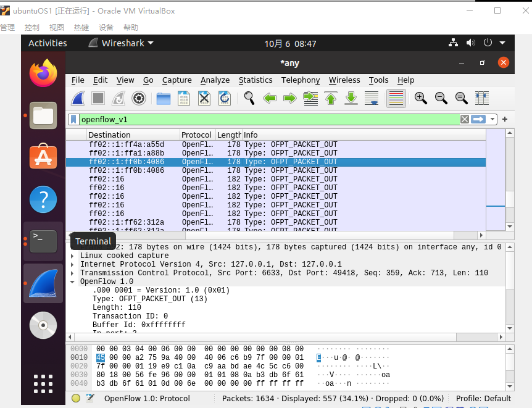The image size is (532, 408).
Task: Open capture file properties status icon
Action: tap(90, 398)
